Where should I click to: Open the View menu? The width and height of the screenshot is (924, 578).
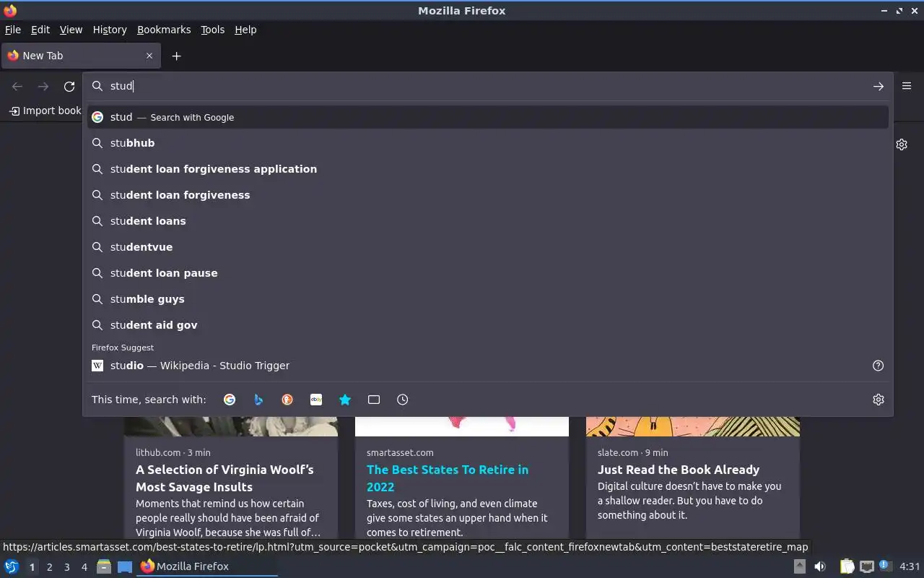click(x=71, y=30)
